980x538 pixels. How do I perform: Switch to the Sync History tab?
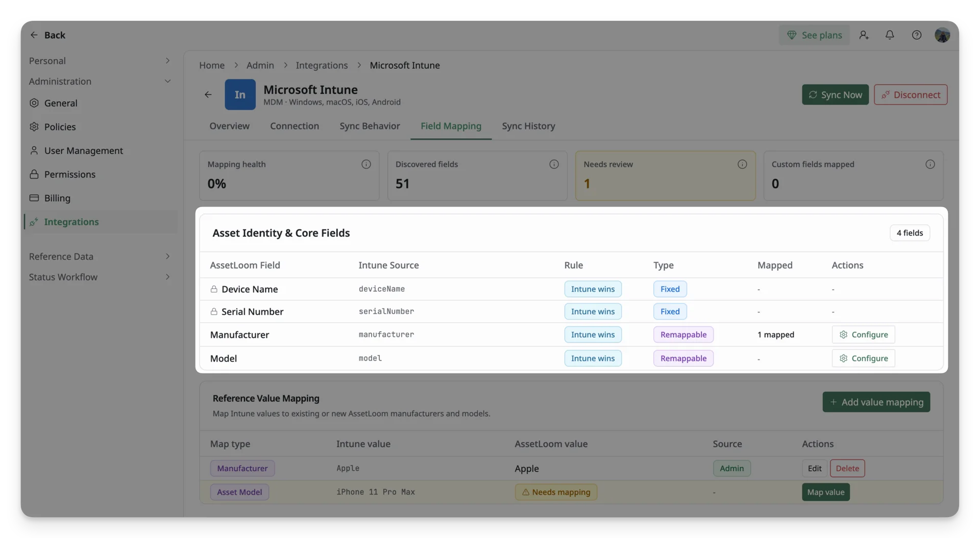tap(528, 126)
